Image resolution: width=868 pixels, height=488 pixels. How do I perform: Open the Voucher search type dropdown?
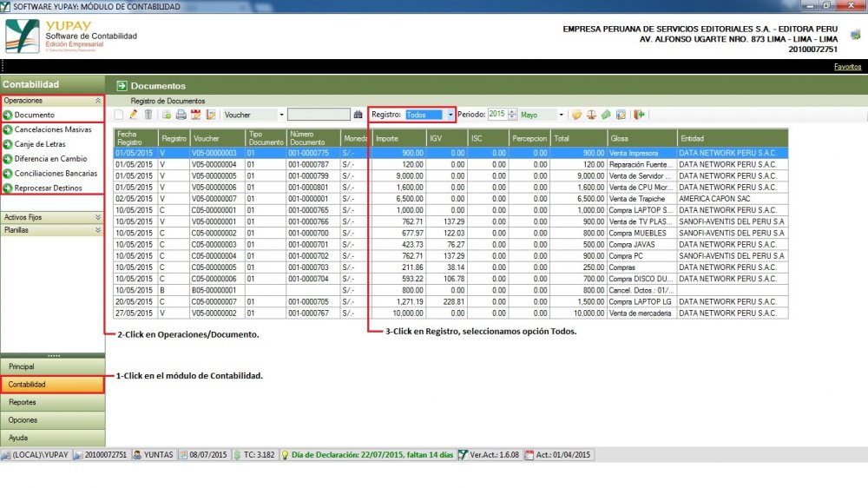click(281, 115)
